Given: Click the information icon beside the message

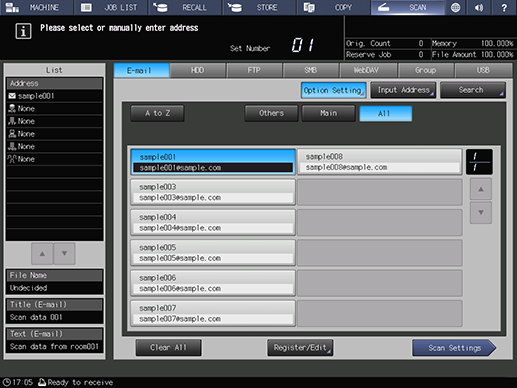Looking at the screenshot, I should point(23,31).
